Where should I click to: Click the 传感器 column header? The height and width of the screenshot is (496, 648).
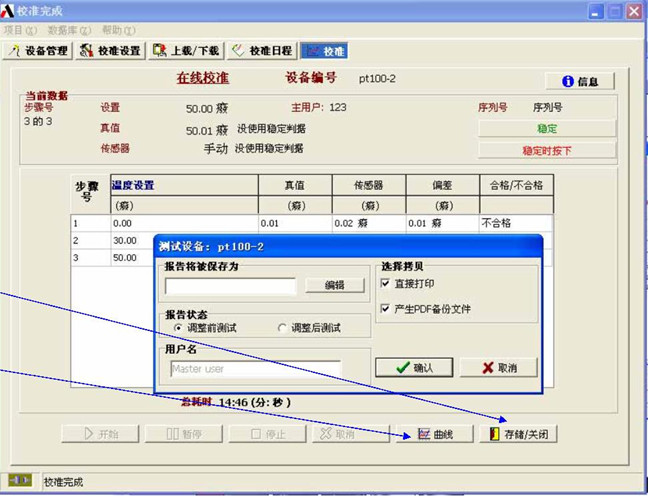(x=369, y=185)
